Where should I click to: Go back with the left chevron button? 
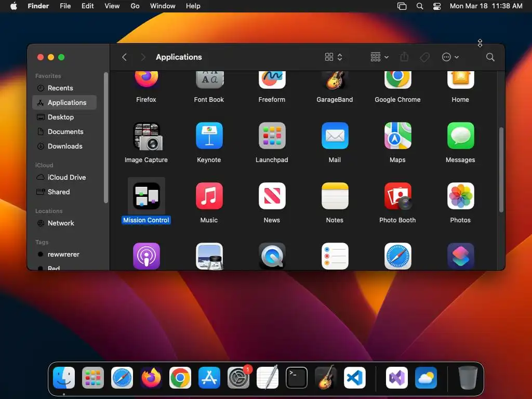(125, 57)
